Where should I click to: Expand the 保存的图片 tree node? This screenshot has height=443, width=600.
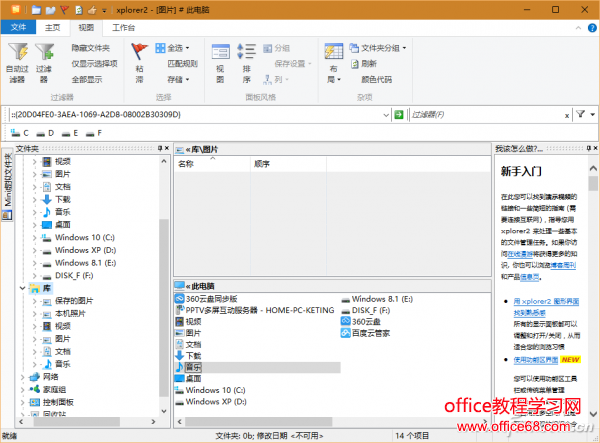tap(34, 301)
